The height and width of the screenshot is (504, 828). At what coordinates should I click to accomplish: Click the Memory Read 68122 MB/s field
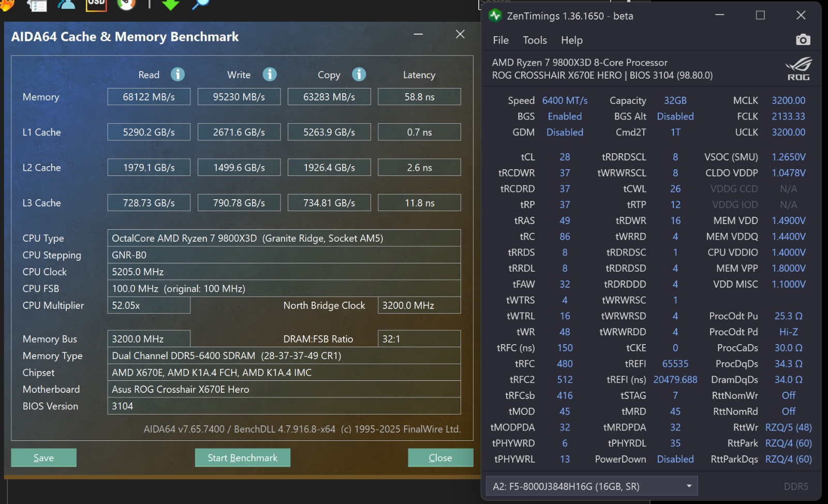pyautogui.click(x=149, y=97)
